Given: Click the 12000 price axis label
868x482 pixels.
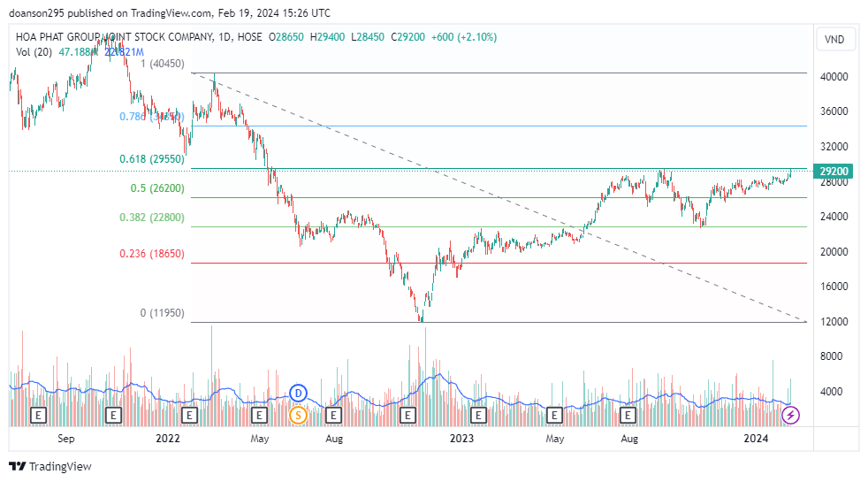Looking at the screenshot, I should pos(834,321).
